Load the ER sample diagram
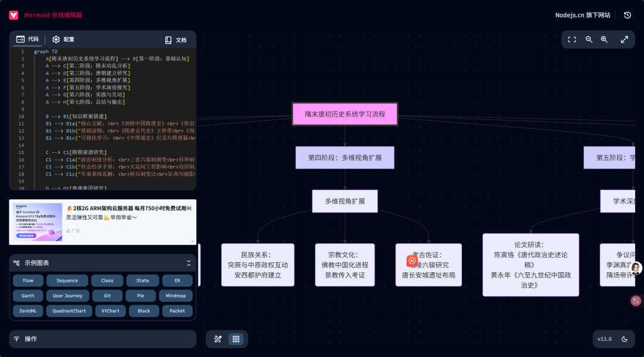 coord(177,281)
